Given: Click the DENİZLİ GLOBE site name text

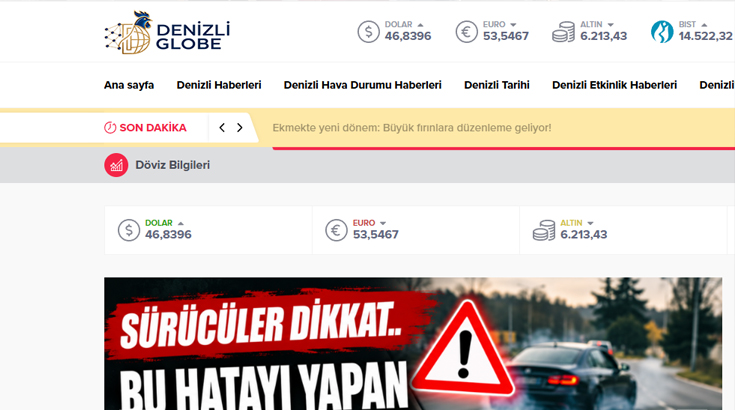Looking at the screenshot, I should 193,37.
